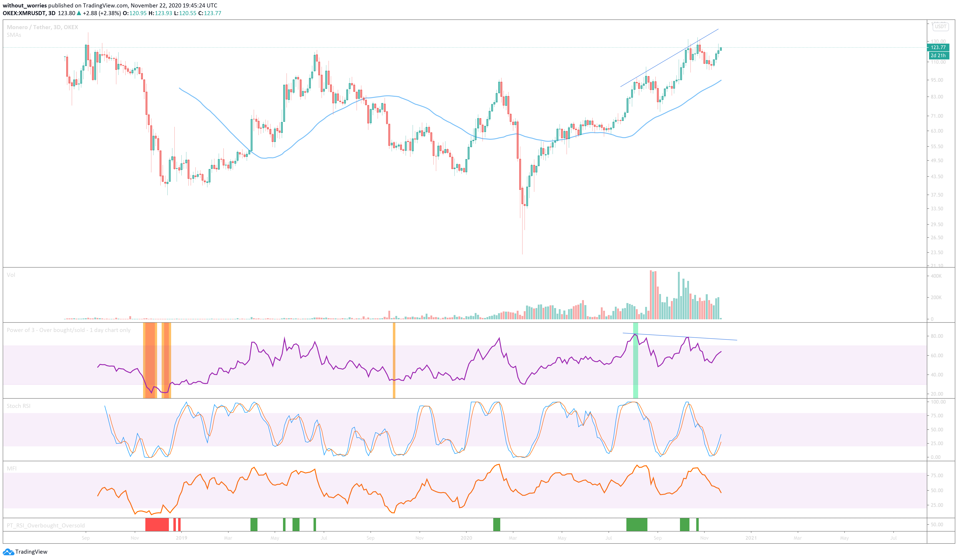Click the +2.88 (+2.38%) change text

(x=102, y=13)
